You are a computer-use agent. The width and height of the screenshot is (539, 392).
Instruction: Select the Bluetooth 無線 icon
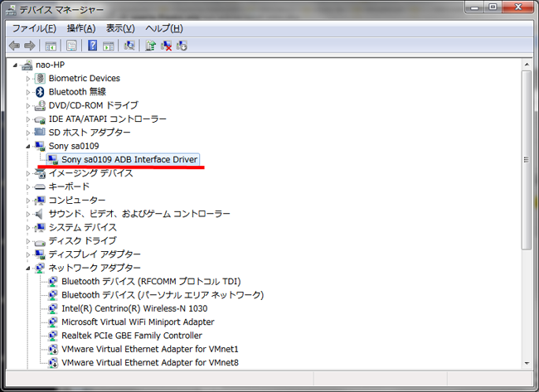(x=40, y=92)
